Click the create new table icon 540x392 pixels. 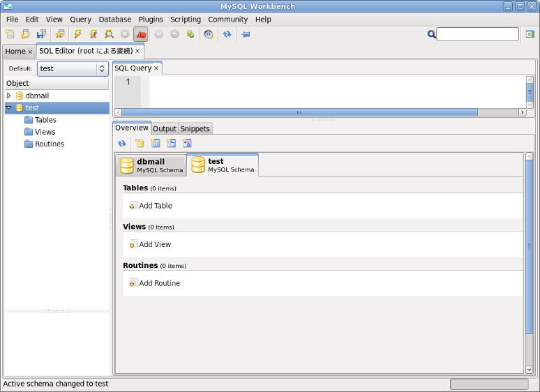[x=156, y=143]
